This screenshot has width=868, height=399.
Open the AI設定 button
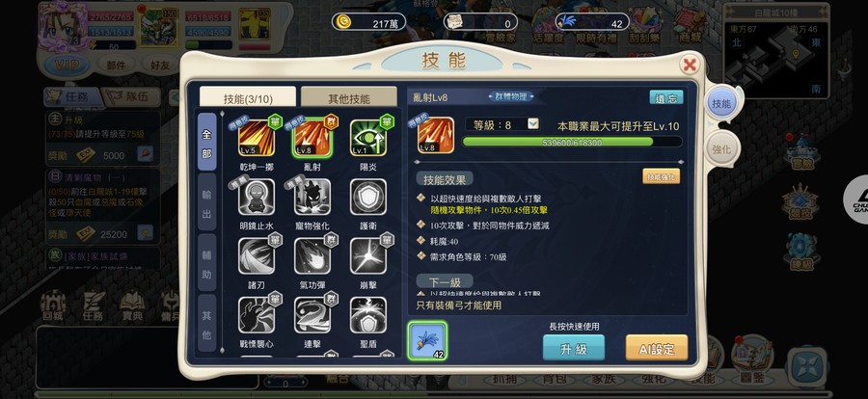click(x=657, y=348)
